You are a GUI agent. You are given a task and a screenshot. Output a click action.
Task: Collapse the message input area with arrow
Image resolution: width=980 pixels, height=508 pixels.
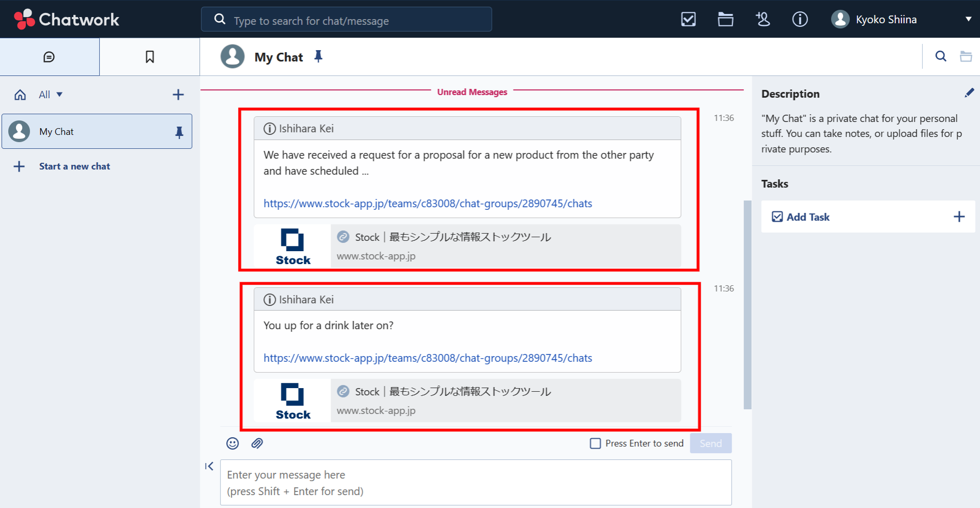point(209,466)
